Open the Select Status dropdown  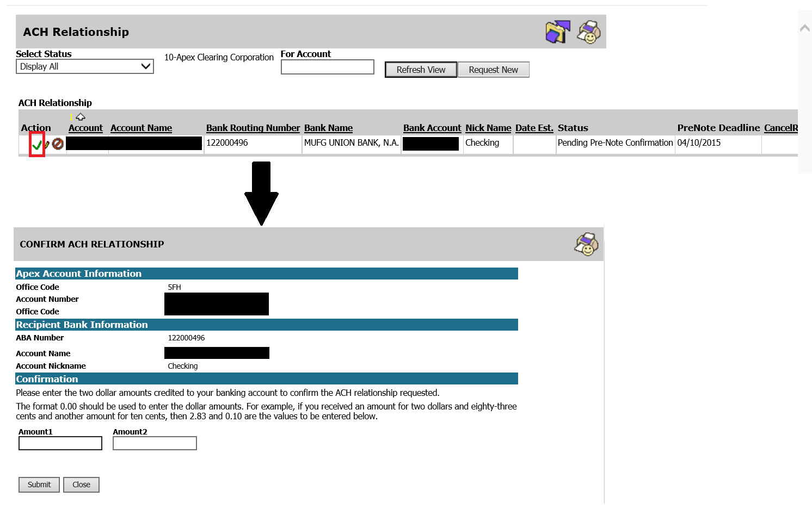click(85, 66)
